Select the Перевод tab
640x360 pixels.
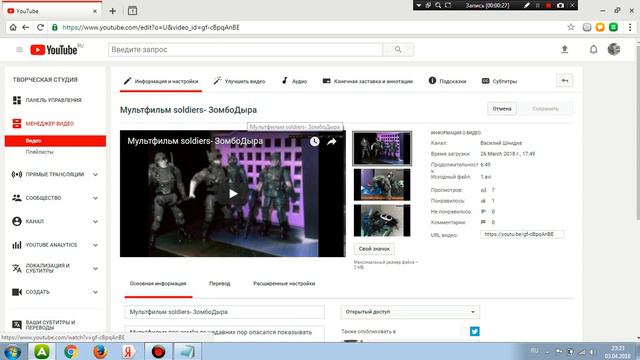220,284
